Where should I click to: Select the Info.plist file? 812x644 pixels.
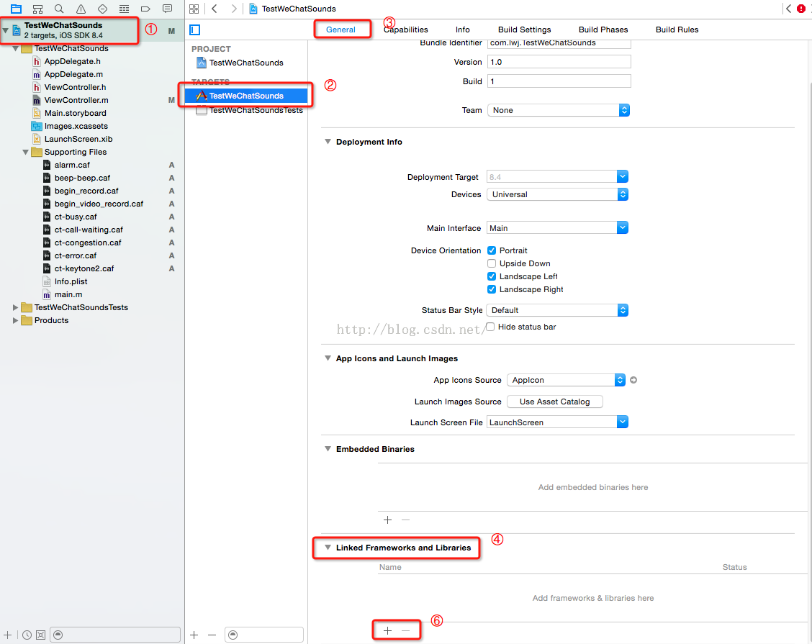click(71, 281)
